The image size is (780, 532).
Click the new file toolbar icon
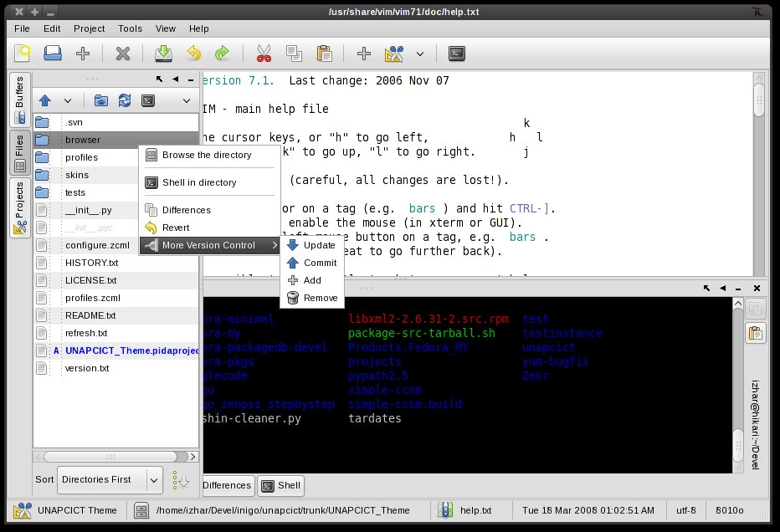coord(23,54)
